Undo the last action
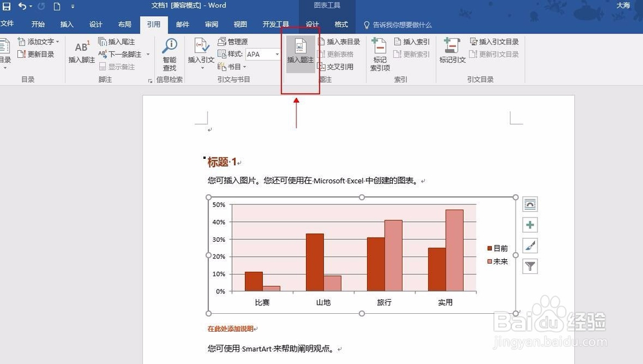643x364 pixels. pyautogui.click(x=22, y=6)
